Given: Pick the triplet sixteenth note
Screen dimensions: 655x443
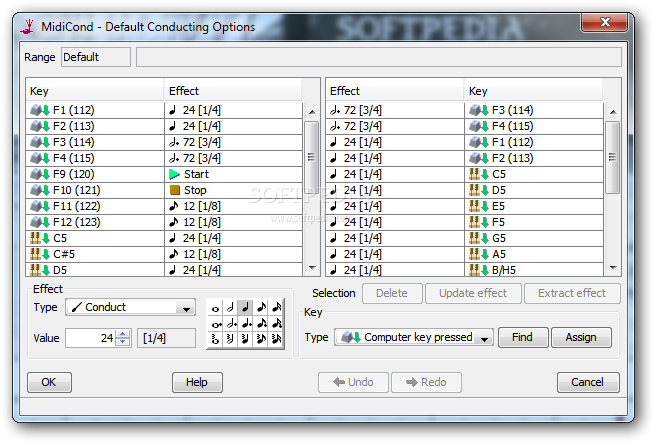Looking at the screenshot, I should (276, 339).
